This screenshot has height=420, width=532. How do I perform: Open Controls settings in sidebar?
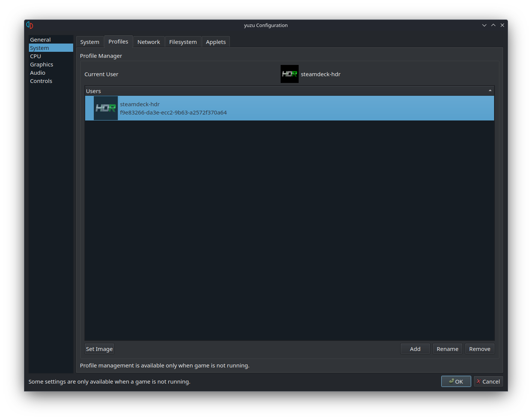click(51, 81)
